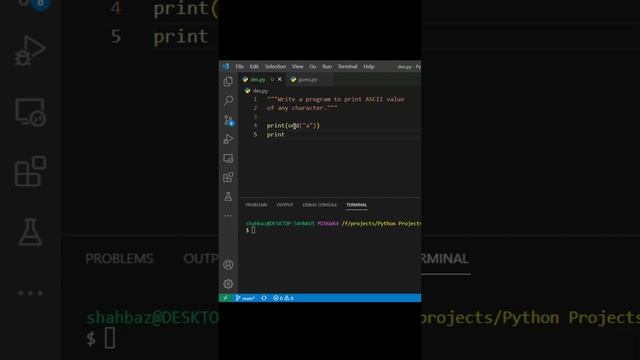Open the File menu
The image size is (640, 360).
pos(240,67)
